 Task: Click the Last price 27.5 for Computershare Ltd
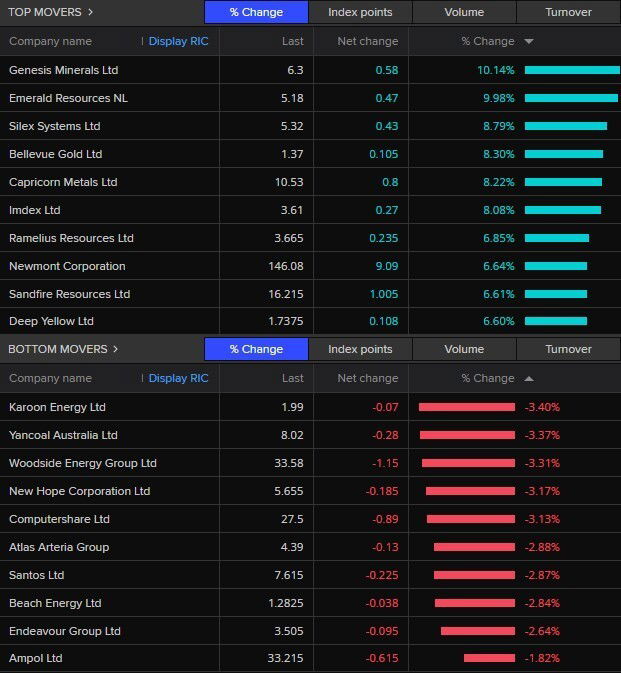pyautogui.click(x=291, y=519)
